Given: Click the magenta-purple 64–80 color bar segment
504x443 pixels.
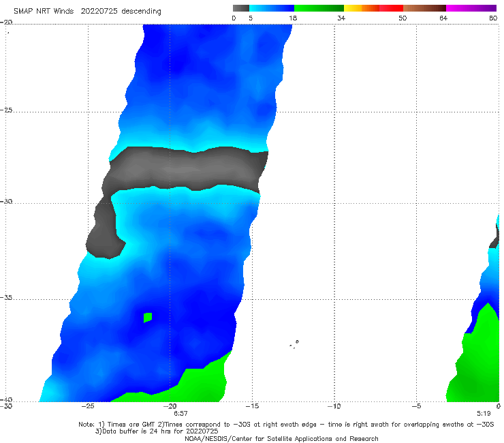Looking at the screenshot, I should [x=471, y=8].
